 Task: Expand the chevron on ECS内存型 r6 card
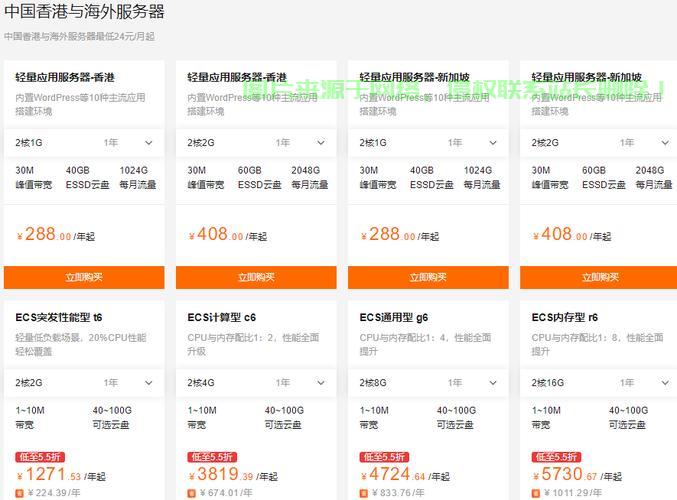click(665, 383)
